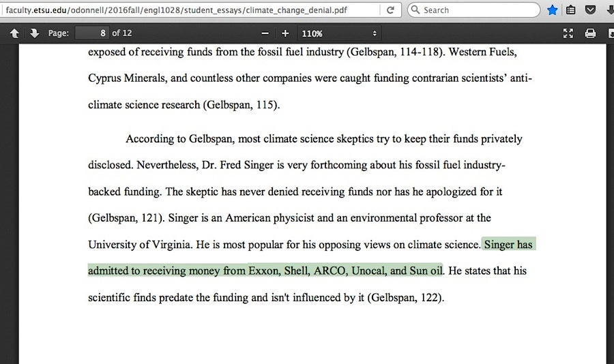Zoom out using the minus button

(x=265, y=33)
